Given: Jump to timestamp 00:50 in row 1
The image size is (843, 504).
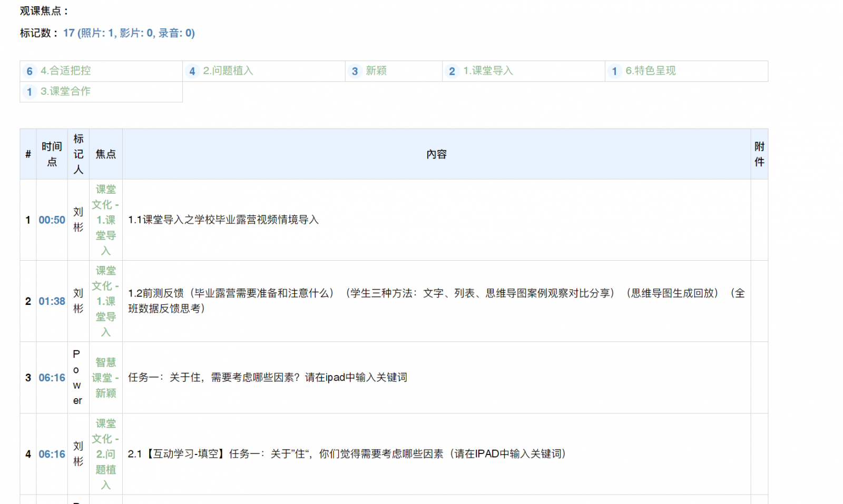Looking at the screenshot, I should (x=52, y=220).
